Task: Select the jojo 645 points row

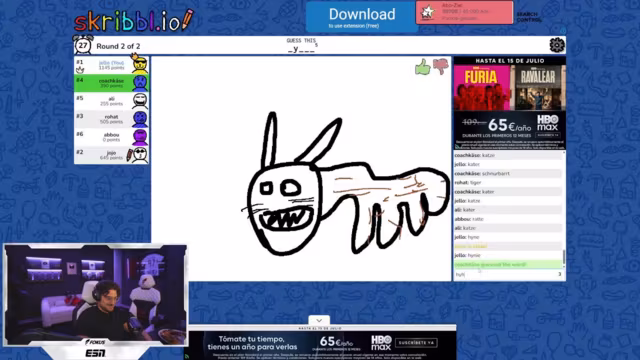Action: tap(111, 155)
